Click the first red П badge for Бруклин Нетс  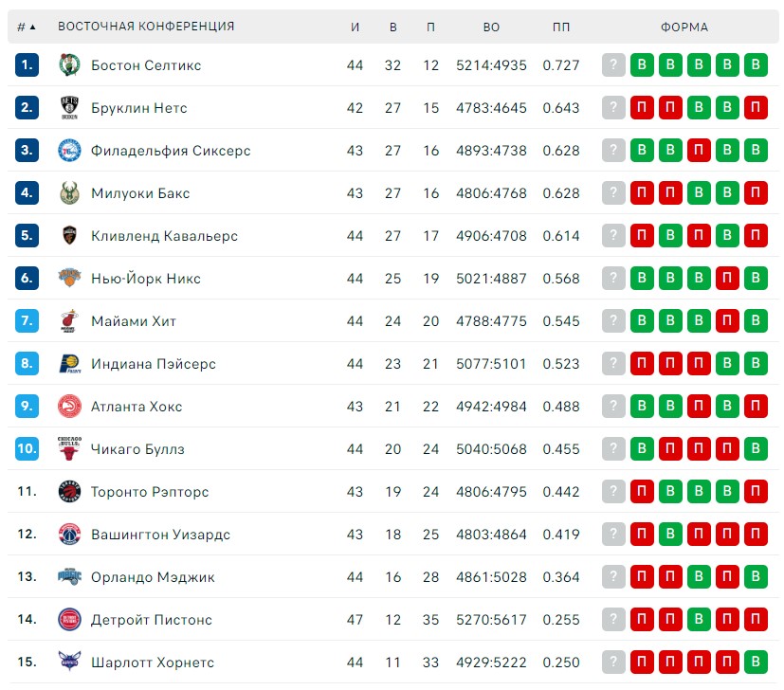pyautogui.click(x=642, y=107)
